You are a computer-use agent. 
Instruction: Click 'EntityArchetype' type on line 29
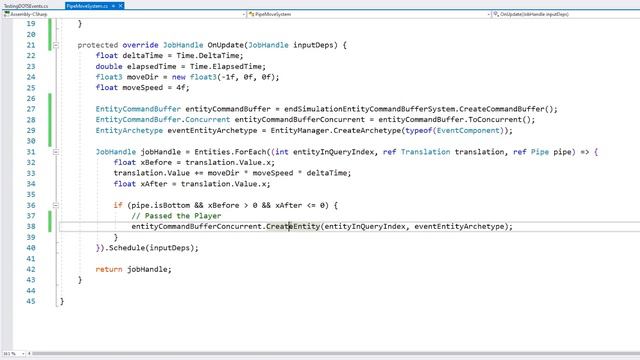[129, 131]
